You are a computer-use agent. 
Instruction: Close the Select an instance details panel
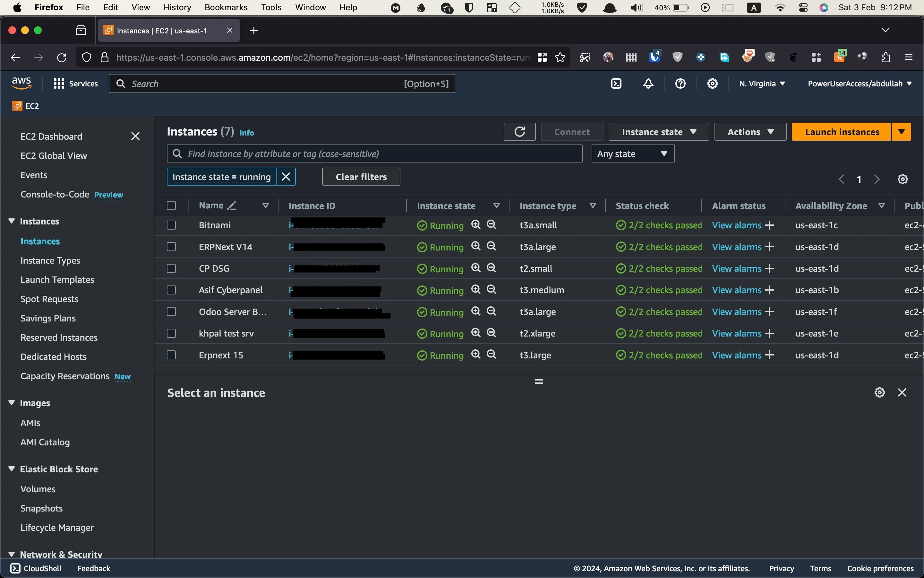(x=902, y=392)
